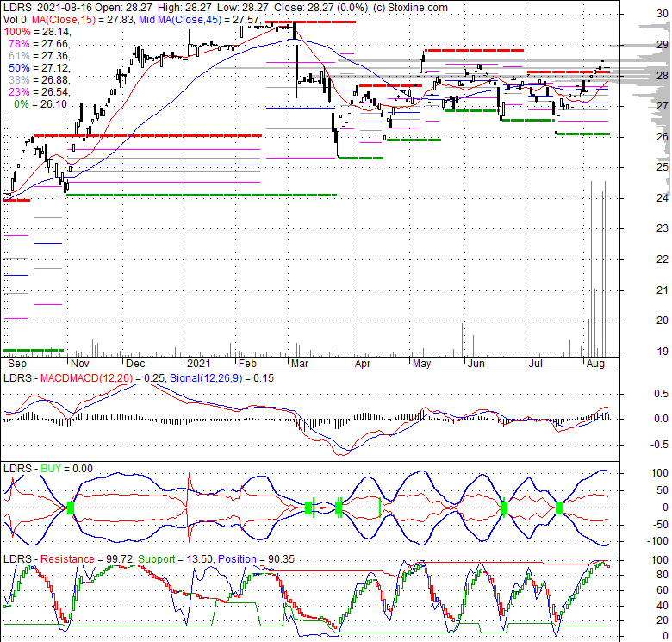Select the MA(Close,15) = 27.83 label
Image resolution: width=672 pixels, height=642 pixels.
coord(83,20)
